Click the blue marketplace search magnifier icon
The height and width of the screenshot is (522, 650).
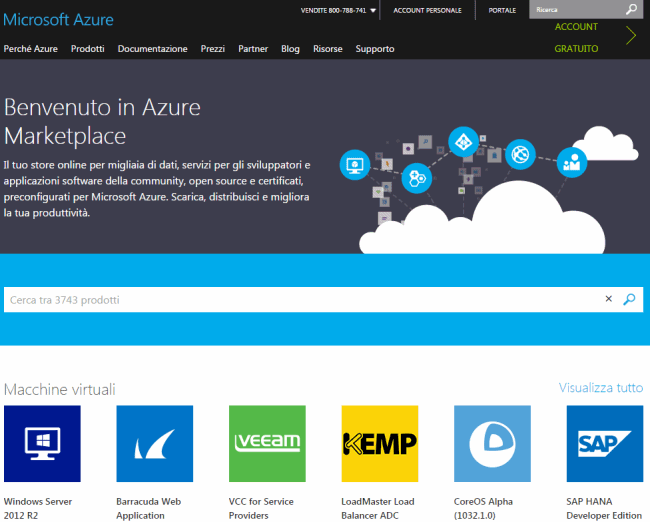(x=629, y=299)
